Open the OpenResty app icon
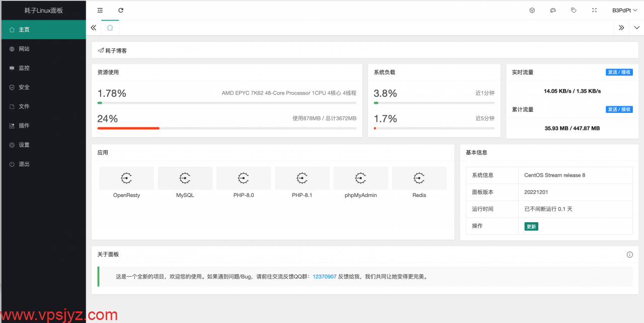Image resolution: width=644 pixels, height=323 pixels. pyautogui.click(x=126, y=178)
